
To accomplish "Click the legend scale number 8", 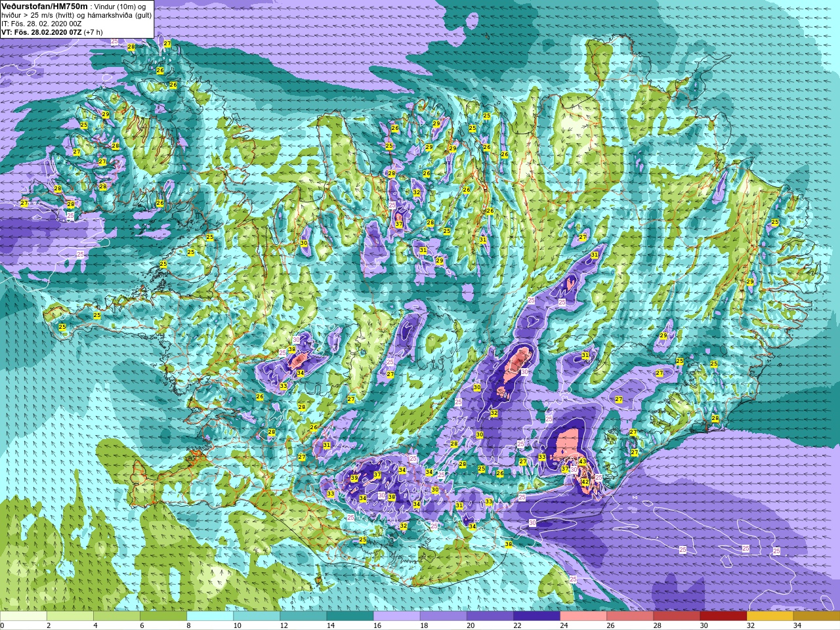I will pyautogui.click(x=189, y=625).
